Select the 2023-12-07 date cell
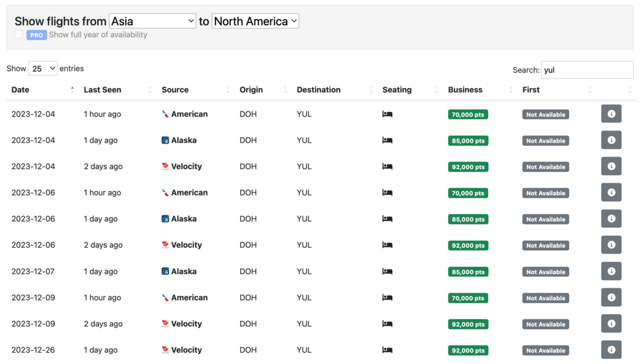Viewport: 640px width, 364px height. (x=33, y=271)
